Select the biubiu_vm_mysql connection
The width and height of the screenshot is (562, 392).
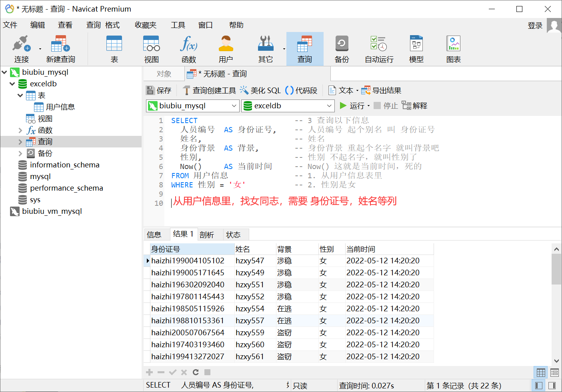(x=52, y=211)
